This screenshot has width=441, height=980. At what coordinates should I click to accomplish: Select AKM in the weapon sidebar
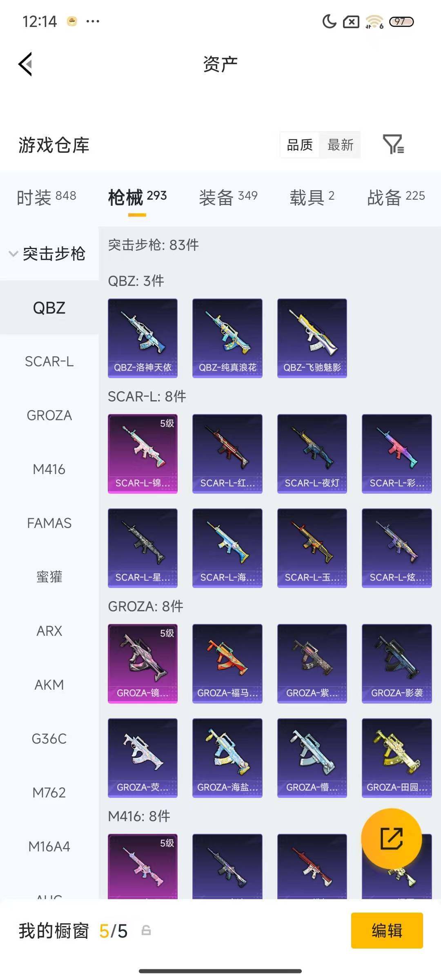(x=49, y=685)
